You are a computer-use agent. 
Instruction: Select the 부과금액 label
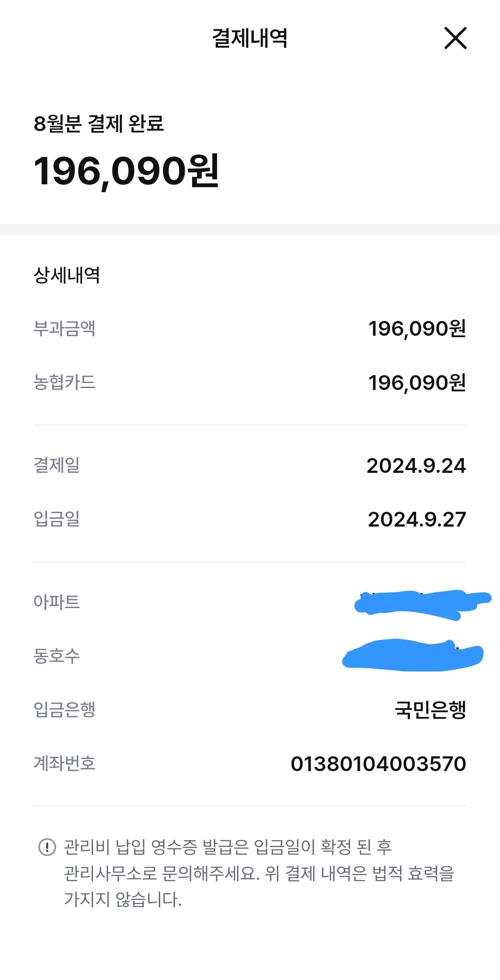[x=64, y=328]
